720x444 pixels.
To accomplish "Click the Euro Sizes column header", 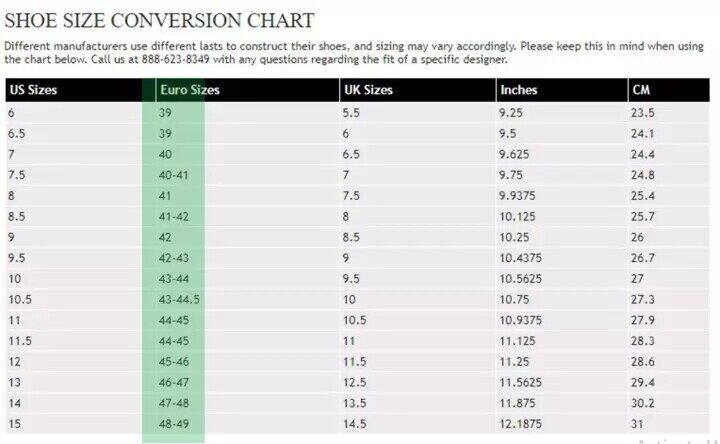I will pyautogui.click(x=189, y=90).
